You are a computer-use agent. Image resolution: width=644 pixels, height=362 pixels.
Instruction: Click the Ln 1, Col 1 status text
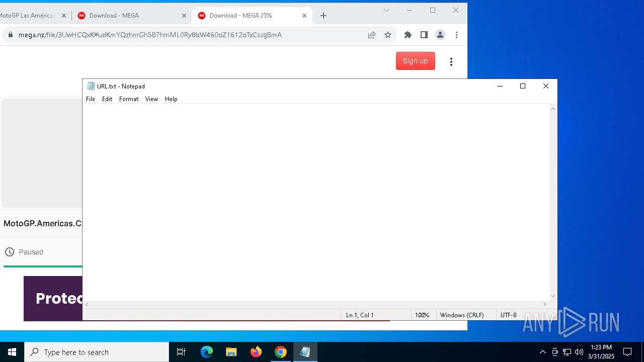point(360,315)
